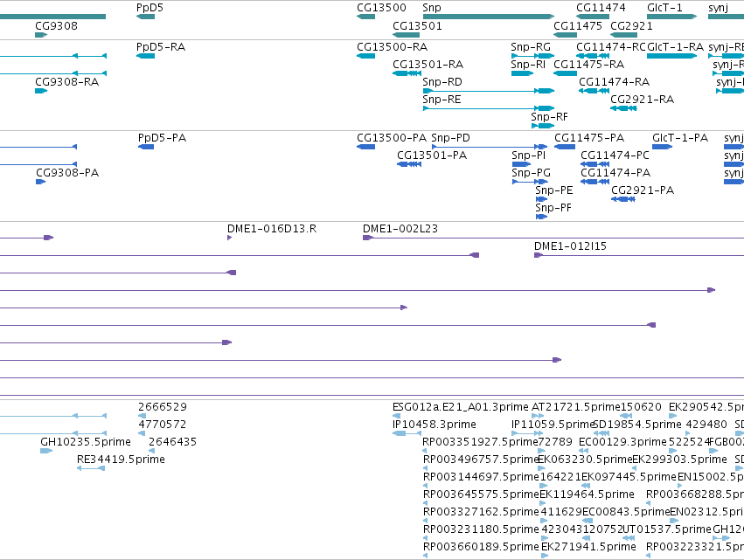
Task: Click the long teal Snp gene bar
Action: click(x=488, y=17)
